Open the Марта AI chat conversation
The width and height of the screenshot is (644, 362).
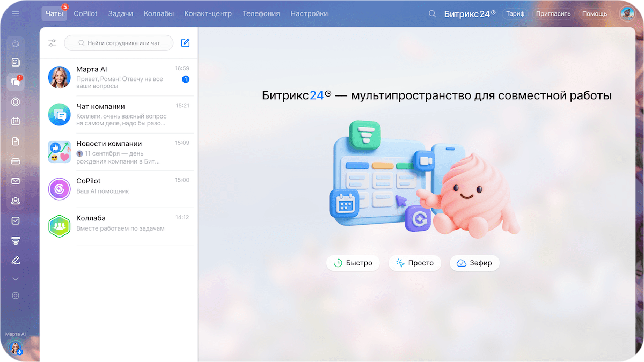click(x=119, y=77)
